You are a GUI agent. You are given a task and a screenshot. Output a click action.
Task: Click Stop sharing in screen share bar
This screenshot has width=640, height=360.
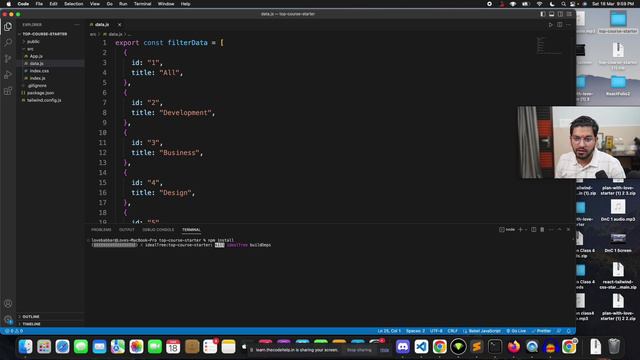click(359, 350)
